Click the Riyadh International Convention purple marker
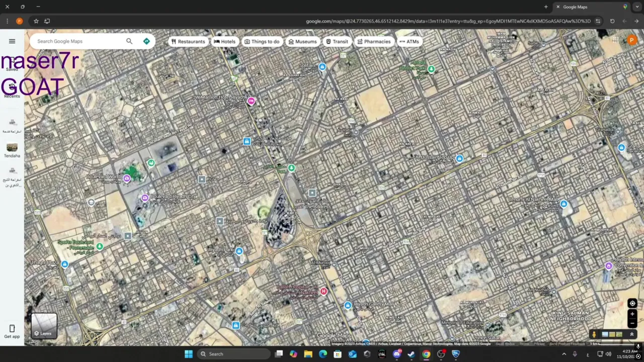This screenshot has width=644, height=362. [x=609, y=265]
